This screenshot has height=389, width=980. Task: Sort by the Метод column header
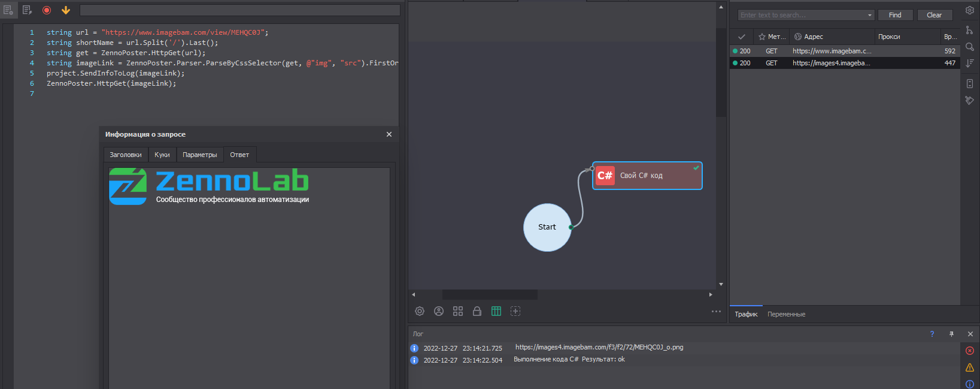point(772,37)
